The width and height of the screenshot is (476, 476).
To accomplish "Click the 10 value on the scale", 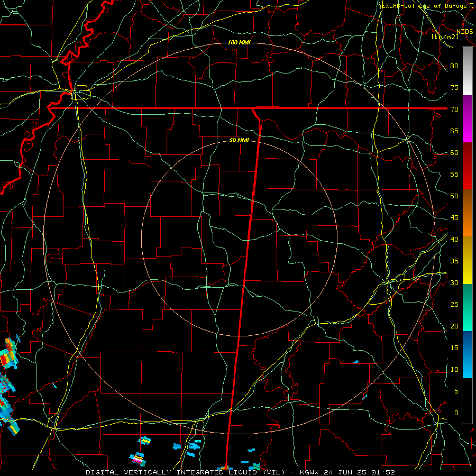I will pyautogui.click(x=454, y=370).
